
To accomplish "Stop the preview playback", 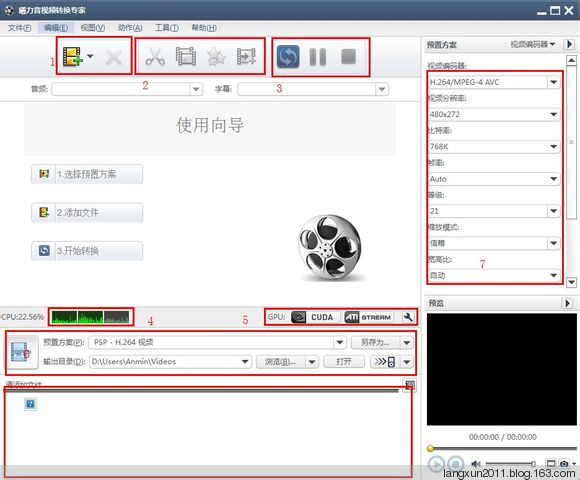I will point(456,463).
